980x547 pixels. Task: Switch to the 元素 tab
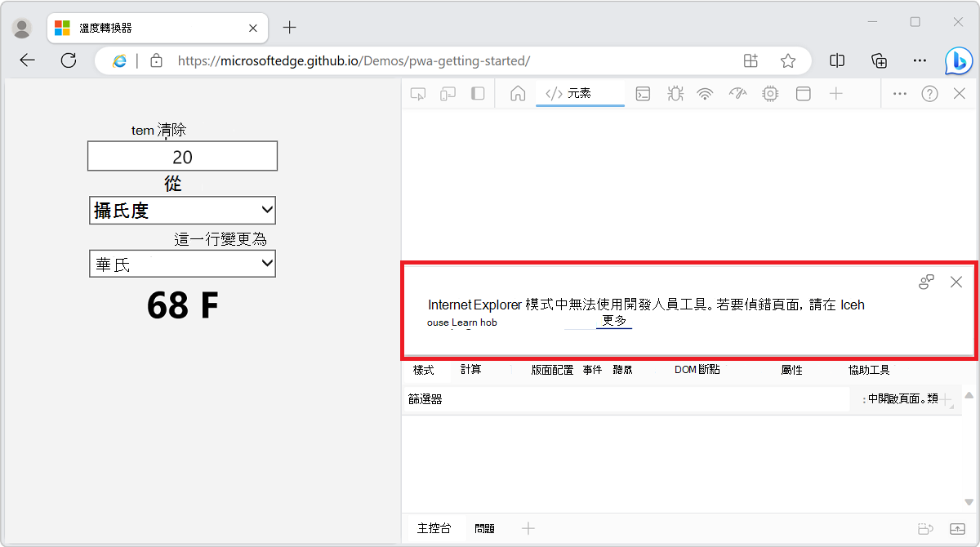pyautogui.click(x=580, y=93)
